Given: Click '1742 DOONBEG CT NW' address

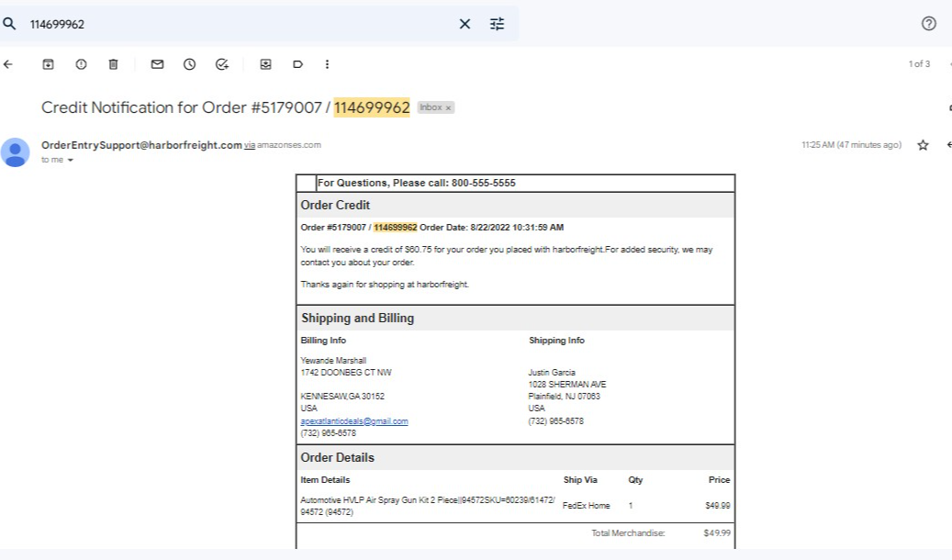Looking at the screenshot, I should [346, 373].
